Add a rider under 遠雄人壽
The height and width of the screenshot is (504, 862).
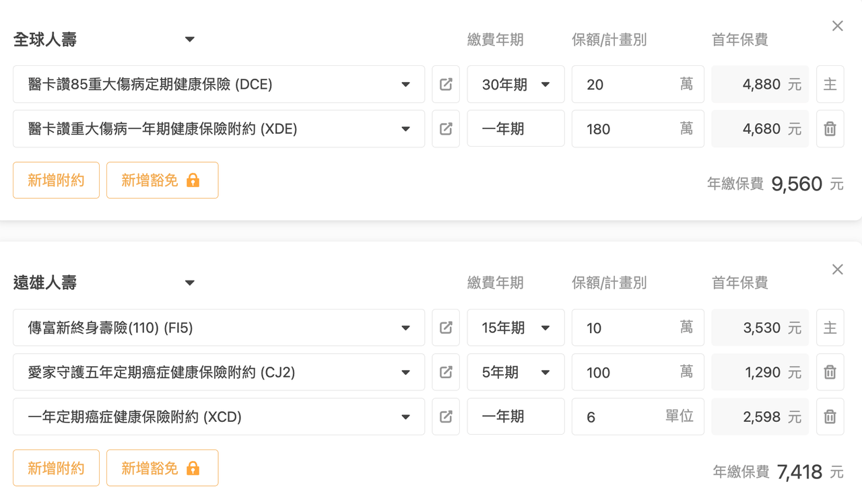[56, 468]
